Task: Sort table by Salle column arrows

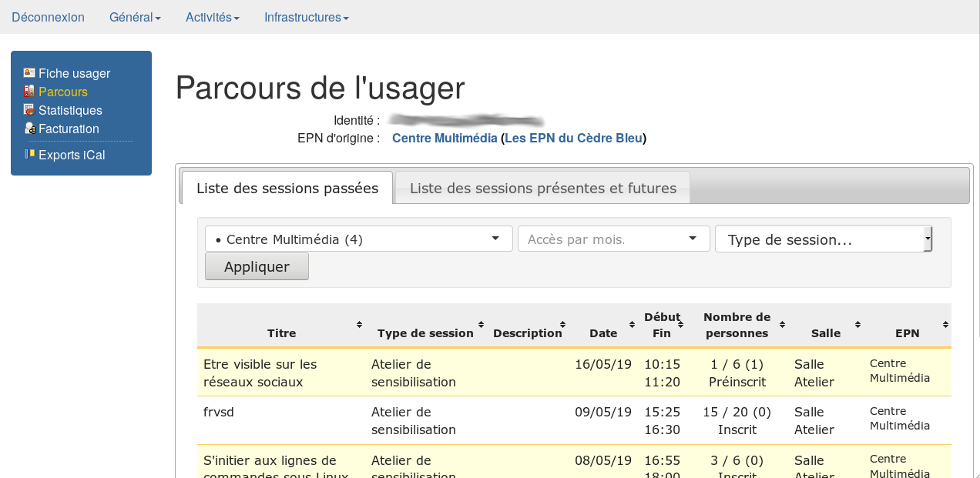Action: click(857, 325)
